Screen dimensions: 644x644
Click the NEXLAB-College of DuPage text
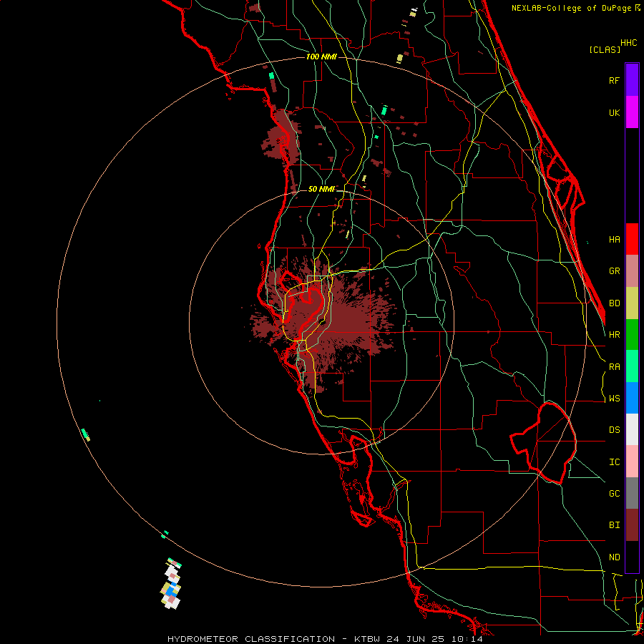click(x=572, y=8)
